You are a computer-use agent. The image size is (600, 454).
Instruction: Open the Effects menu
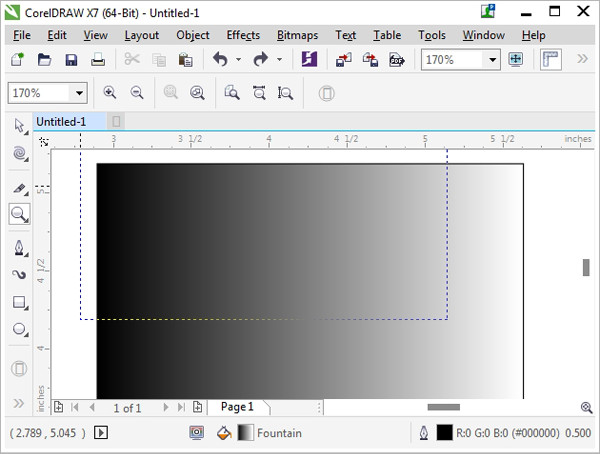tap(243, 35)
